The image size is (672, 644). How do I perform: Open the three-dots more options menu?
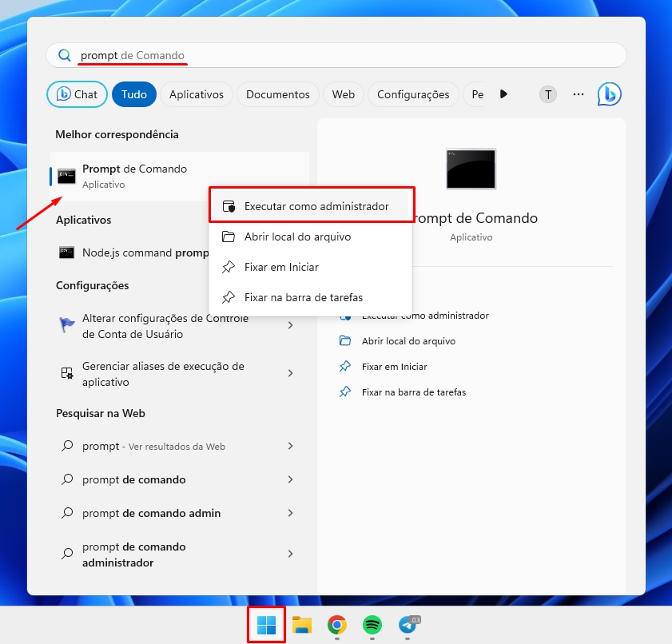pyautogui.click(x=579, y=94)
